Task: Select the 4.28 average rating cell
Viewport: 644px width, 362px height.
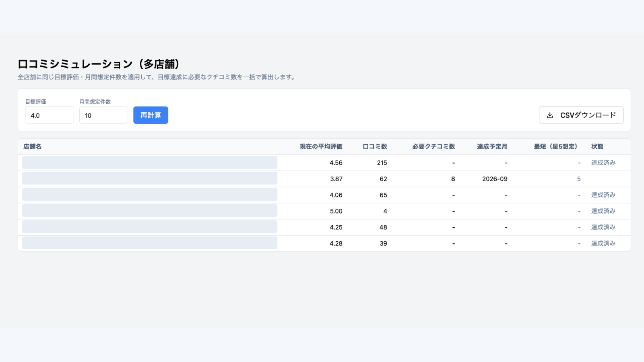Action: click(x=336, y=243)
